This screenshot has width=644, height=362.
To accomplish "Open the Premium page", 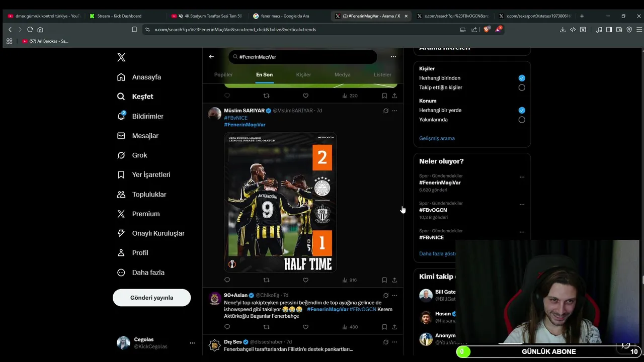I will pyautogui.click(x=138, y=214).
